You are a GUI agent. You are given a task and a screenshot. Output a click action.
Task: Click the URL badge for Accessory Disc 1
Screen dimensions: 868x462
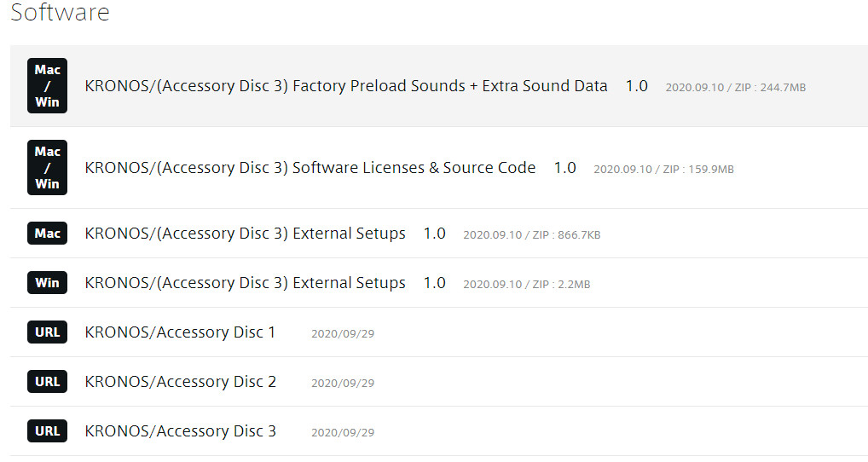pos(47,332)
